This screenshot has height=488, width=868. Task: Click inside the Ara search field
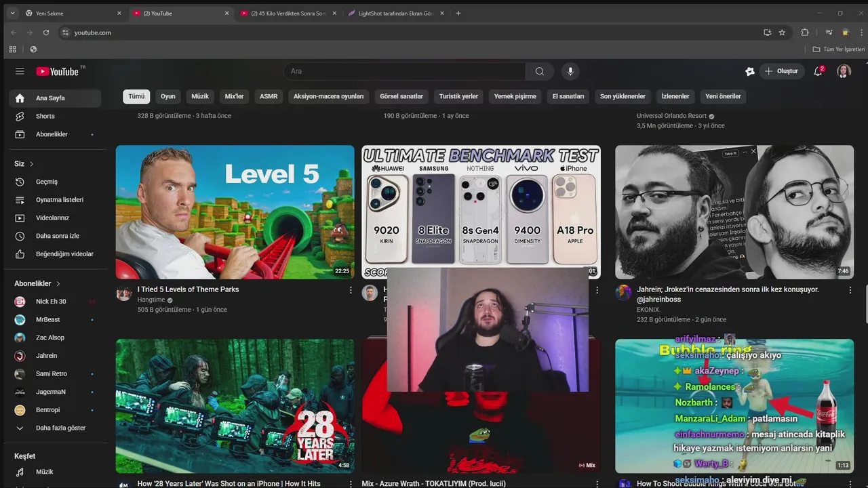tap(404, 71)
